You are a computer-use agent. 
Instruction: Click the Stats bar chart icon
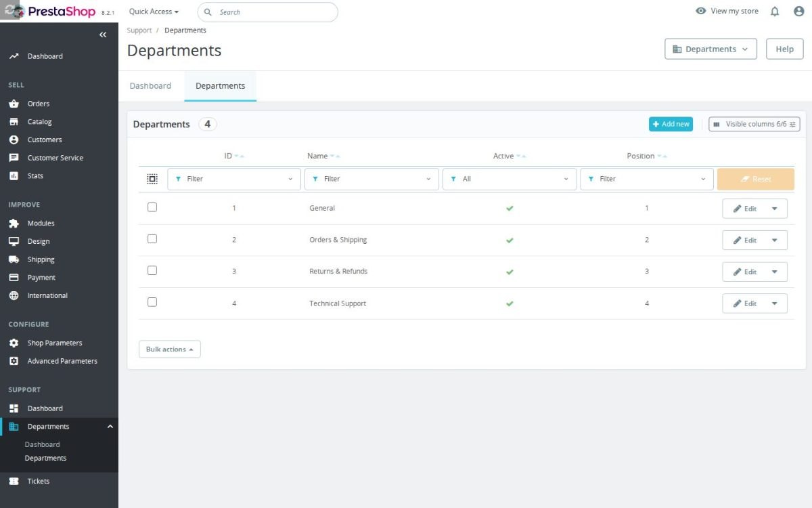[x=14, y=175]
